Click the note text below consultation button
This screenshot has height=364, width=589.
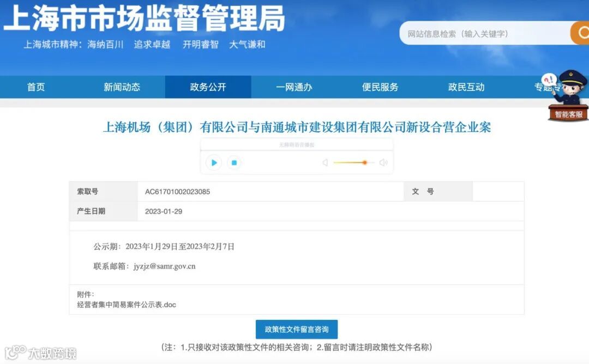coord(297,347)
